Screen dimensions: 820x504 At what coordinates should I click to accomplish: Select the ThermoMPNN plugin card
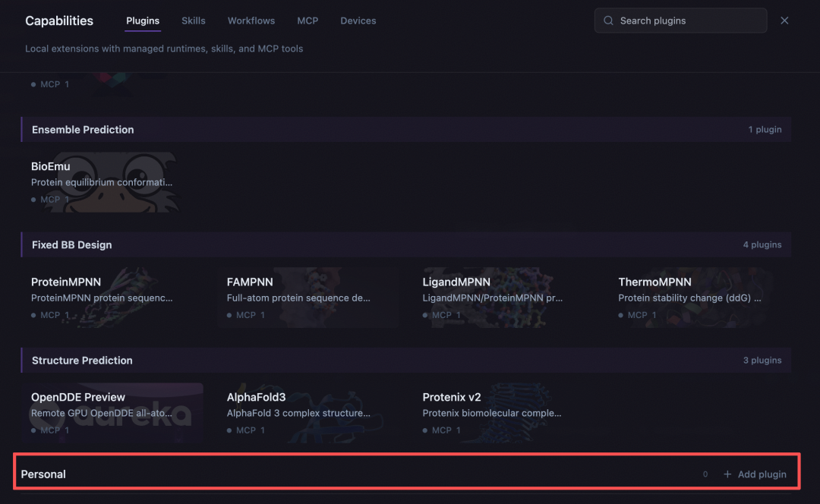pyautogui.click(x=700, y=298)
